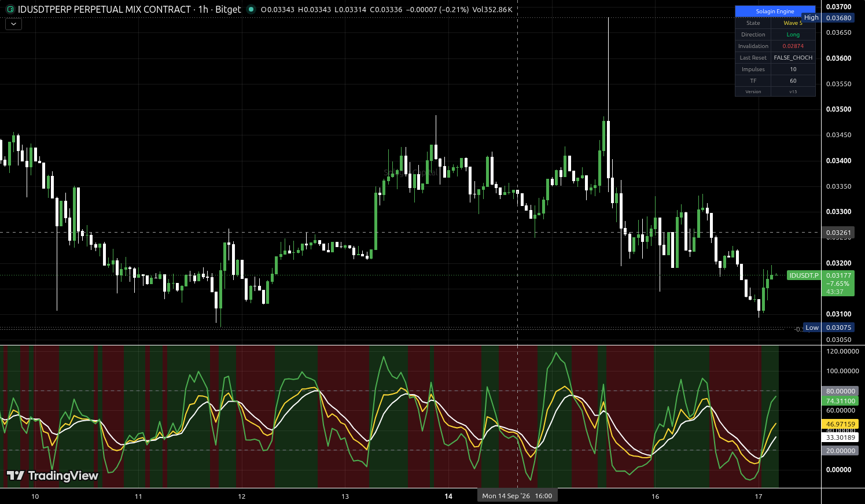Click the Solagin Engine table header

point(775,12)
